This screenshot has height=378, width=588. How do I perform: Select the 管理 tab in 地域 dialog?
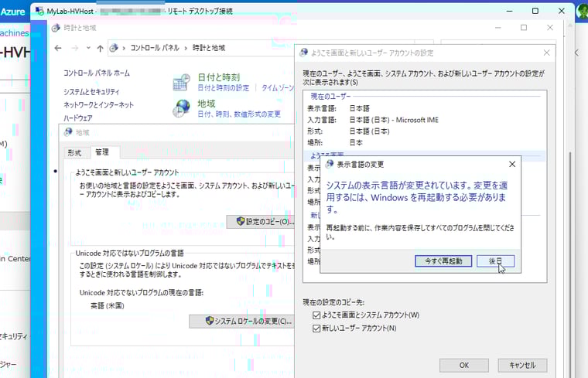pos(102,152)
